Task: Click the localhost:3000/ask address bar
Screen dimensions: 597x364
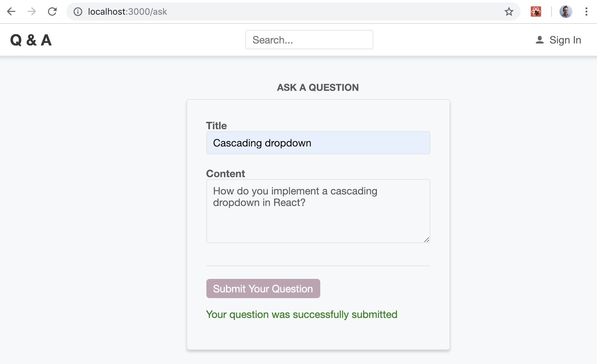Action: (288, 12)
